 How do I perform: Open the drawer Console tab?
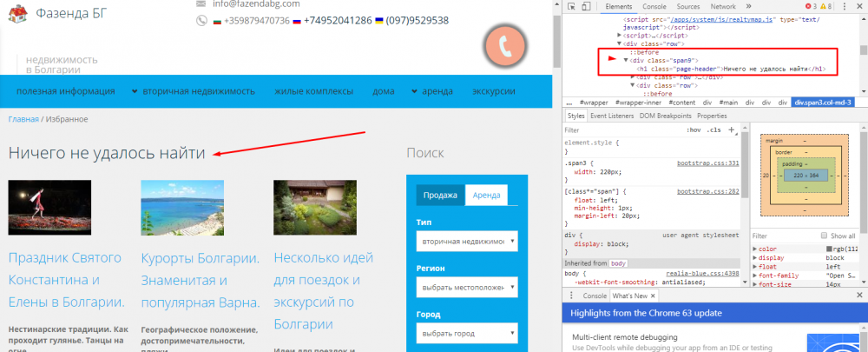pyautogui.click(x=595, y=296)
